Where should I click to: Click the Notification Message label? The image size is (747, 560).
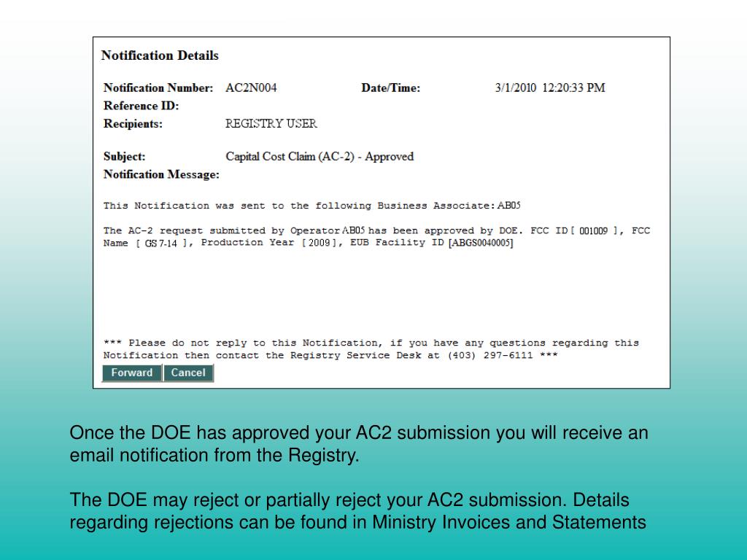click(x=161, y=175)
